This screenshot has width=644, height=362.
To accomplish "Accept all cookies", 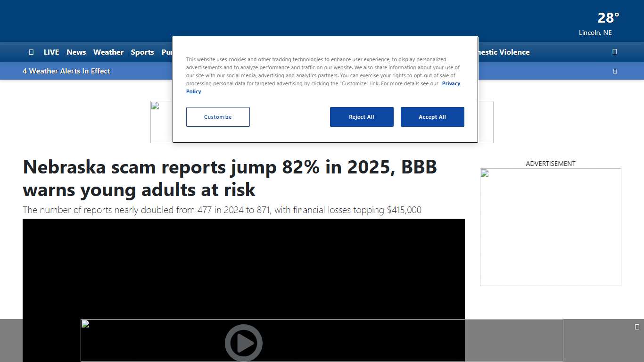I will 432,117.
